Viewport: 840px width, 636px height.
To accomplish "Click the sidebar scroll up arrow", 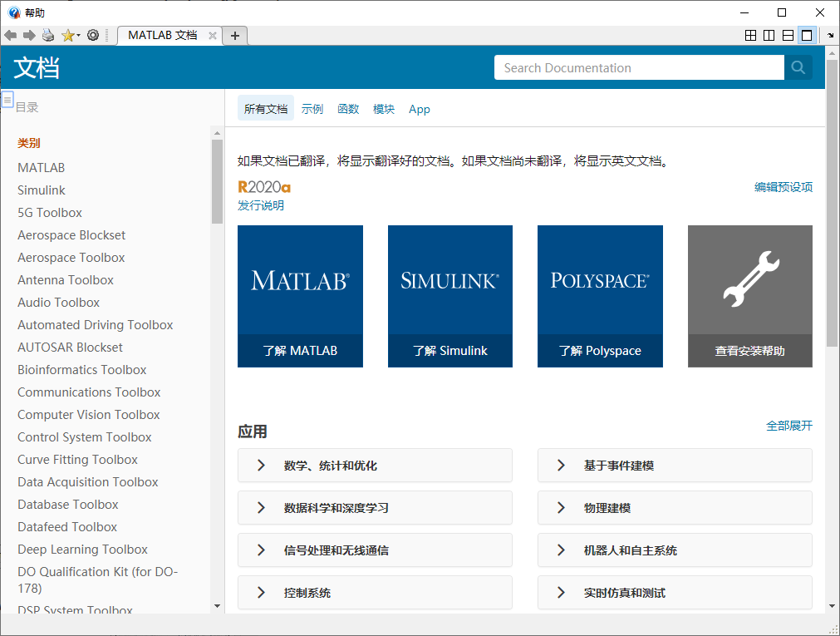I will [x=217, y=133].
